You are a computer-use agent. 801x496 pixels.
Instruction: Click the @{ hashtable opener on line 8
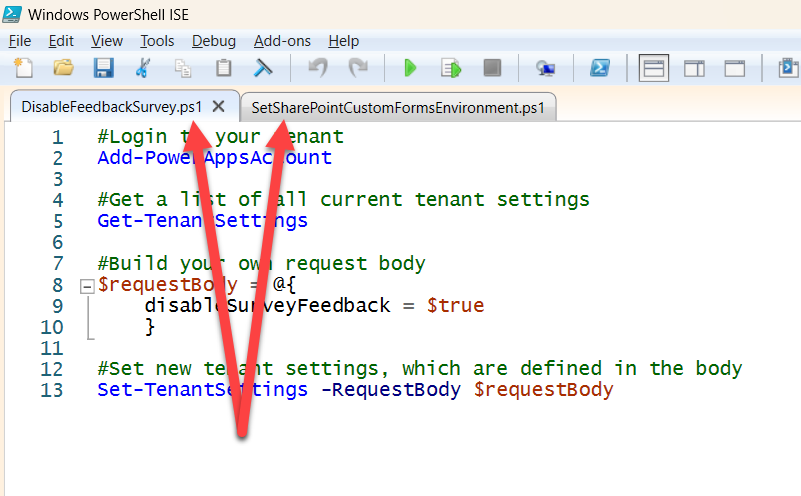[x=284, y=284]
